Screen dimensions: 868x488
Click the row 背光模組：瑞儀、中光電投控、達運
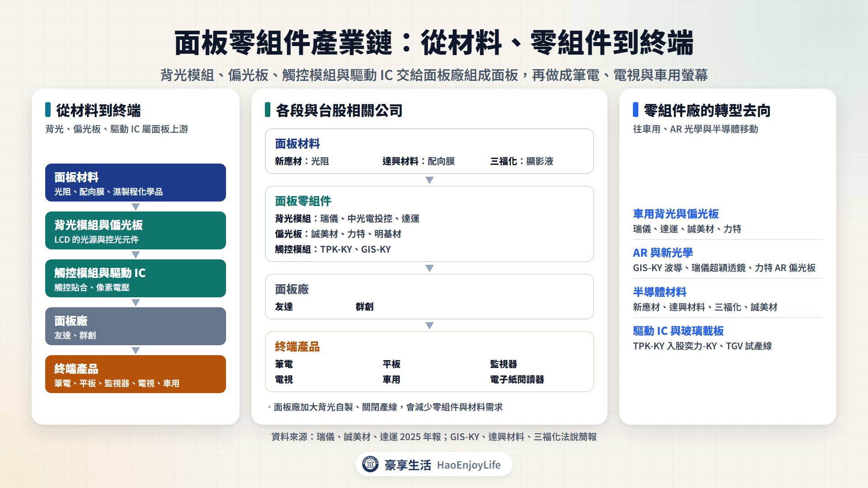coord(347,219)
